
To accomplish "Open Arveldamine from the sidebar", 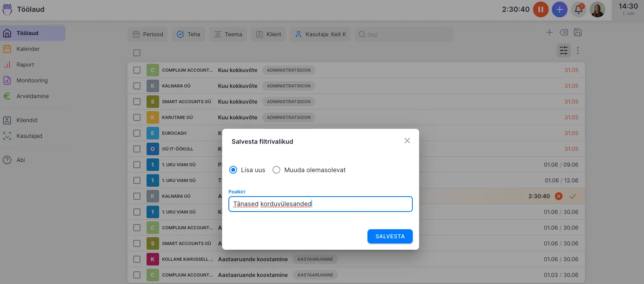I will tap(33, 96).
